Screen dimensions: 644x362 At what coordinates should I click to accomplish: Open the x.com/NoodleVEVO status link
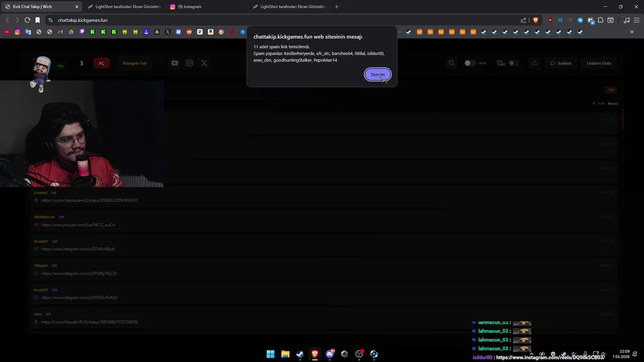pos(90,322)
